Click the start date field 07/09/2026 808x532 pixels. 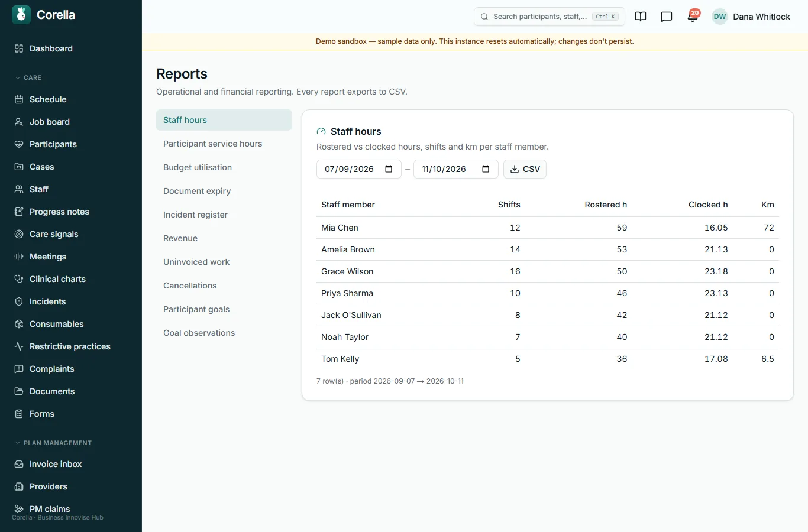pyautogui.click(x=359, y=169)
